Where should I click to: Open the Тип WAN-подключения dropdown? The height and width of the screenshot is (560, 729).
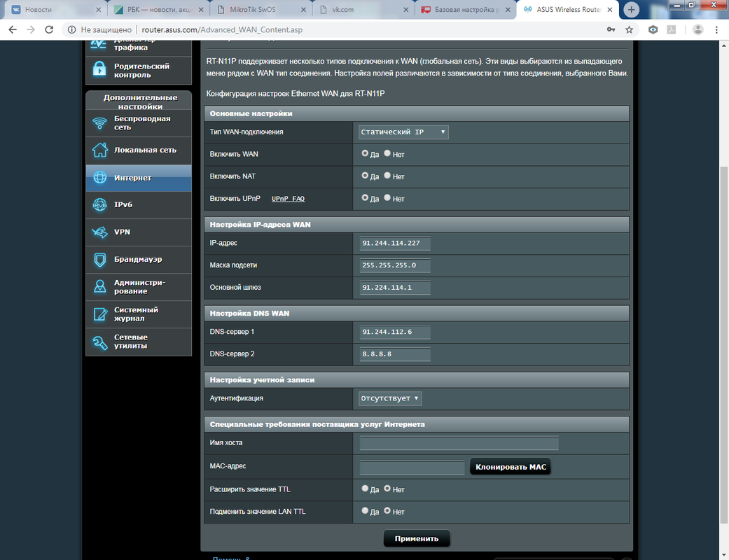[x=403, y=132]
